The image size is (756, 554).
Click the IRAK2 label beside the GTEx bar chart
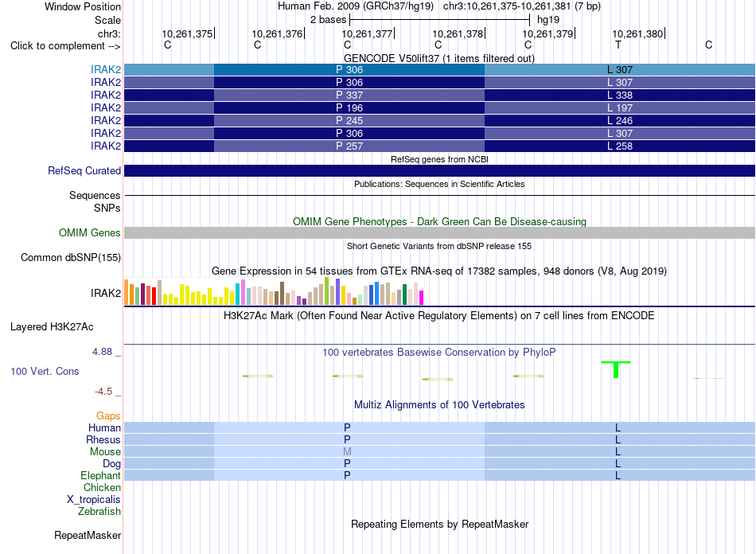pos(106,293)
